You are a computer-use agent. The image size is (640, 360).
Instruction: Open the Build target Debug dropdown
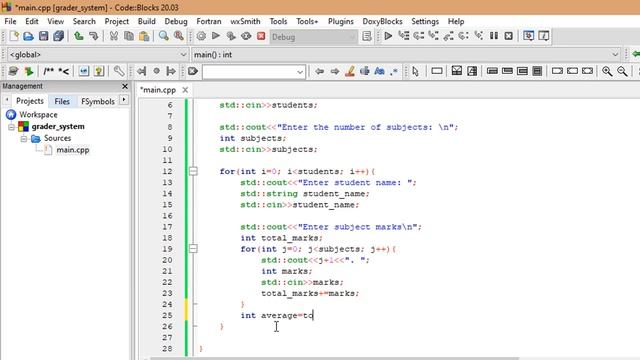[x=313, y=37]
